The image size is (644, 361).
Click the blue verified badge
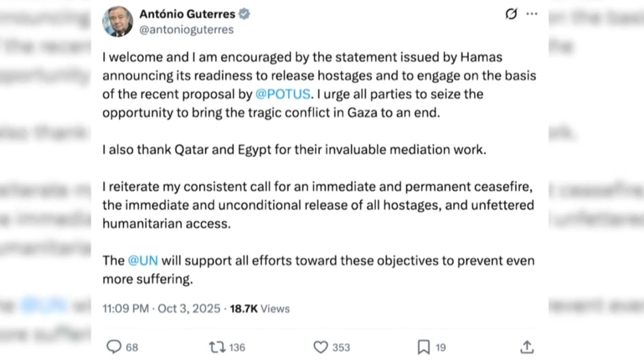[x=244, y=14]
